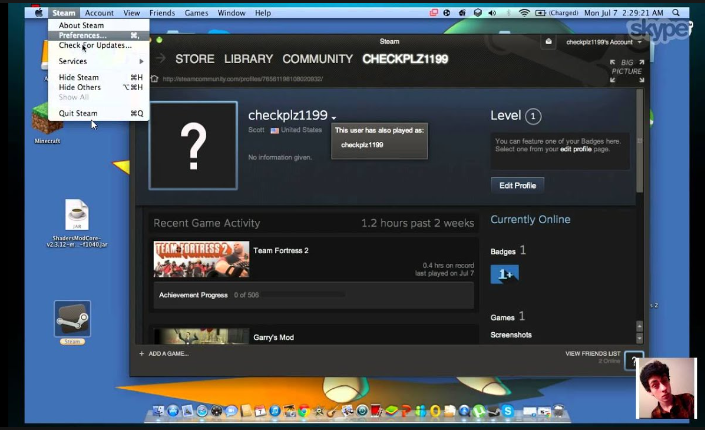The image size is (705, 430).
Task: Open View Friends List
Action: pos(592,354)
